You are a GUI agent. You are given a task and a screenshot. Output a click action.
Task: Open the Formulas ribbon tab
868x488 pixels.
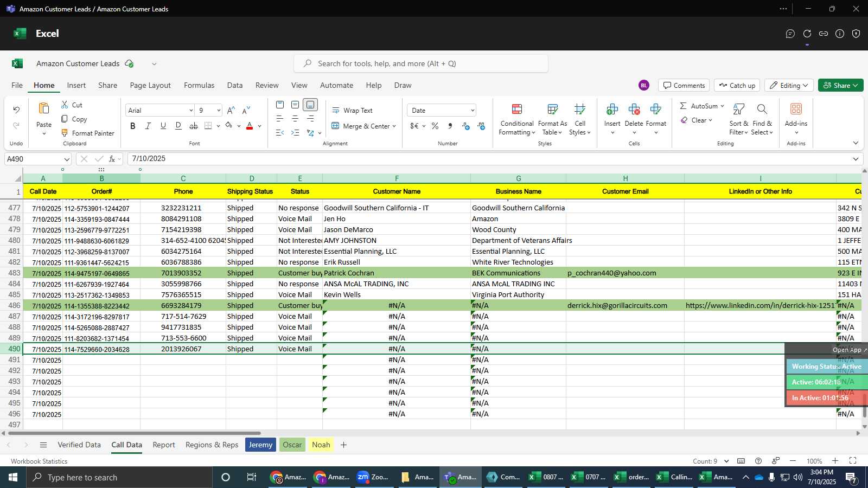[199, 85]
